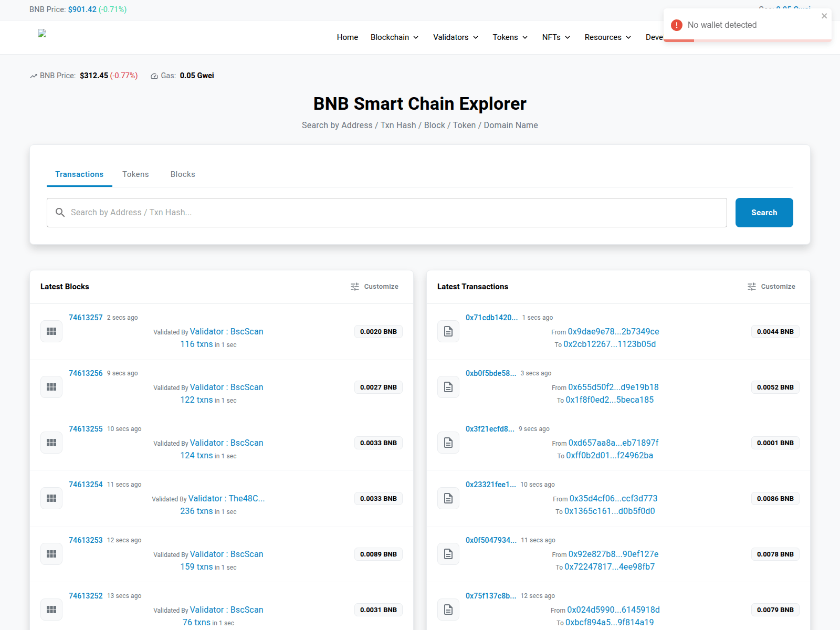Open recipient address 0x1f8f0ed2...5beca185

(x=610, y=400)
